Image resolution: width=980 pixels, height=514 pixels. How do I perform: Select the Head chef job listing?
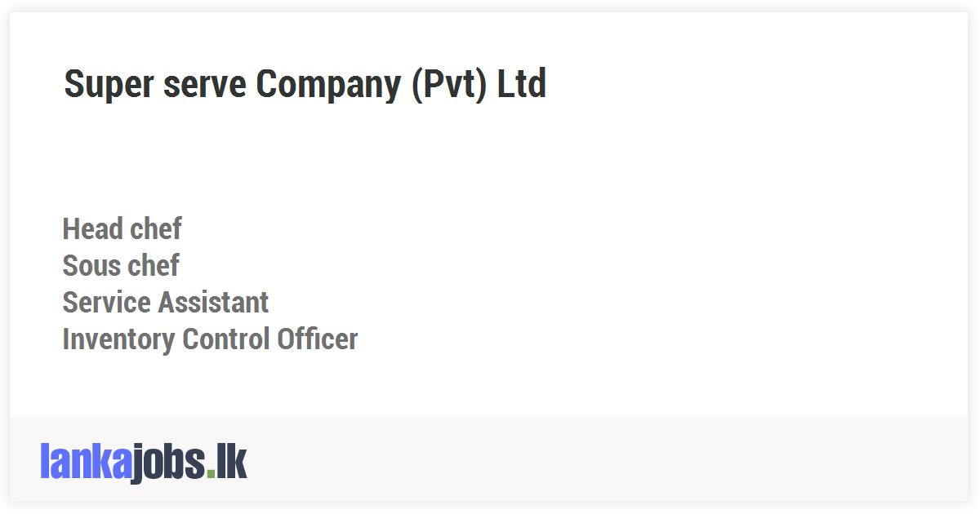122,229
